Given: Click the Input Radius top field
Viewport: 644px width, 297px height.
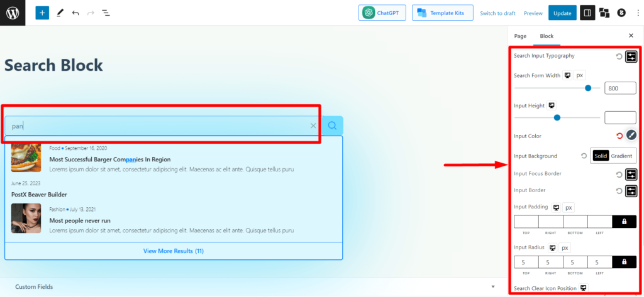Looking at the screenshot, I should click(x=526, y=262).
